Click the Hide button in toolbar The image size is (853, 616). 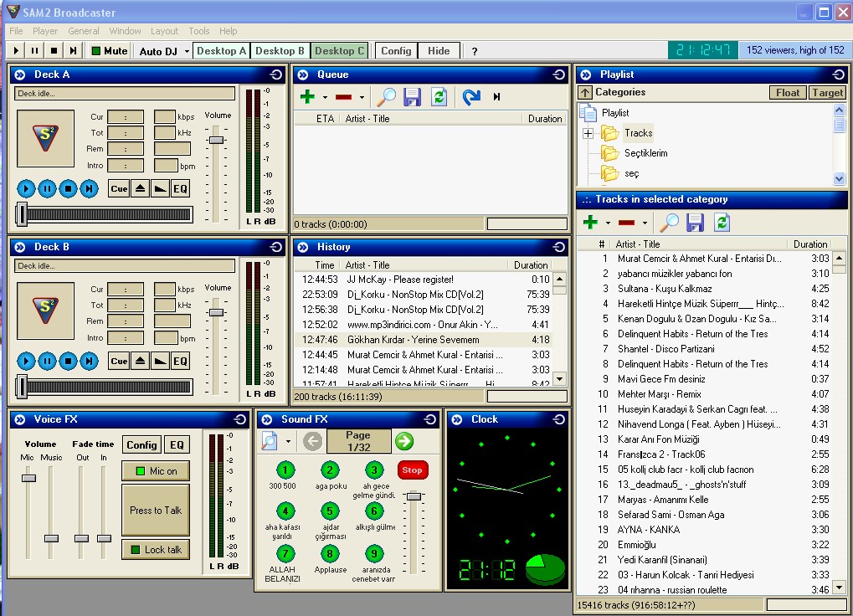coord(439,50)
